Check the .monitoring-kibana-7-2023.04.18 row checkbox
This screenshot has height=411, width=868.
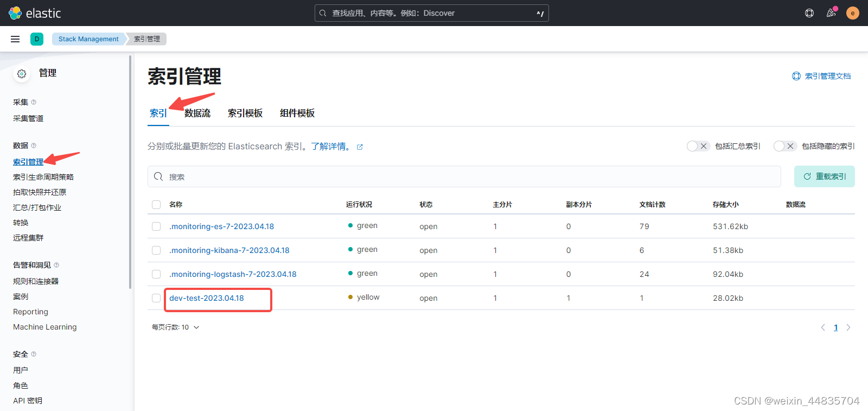click(156, 250)
